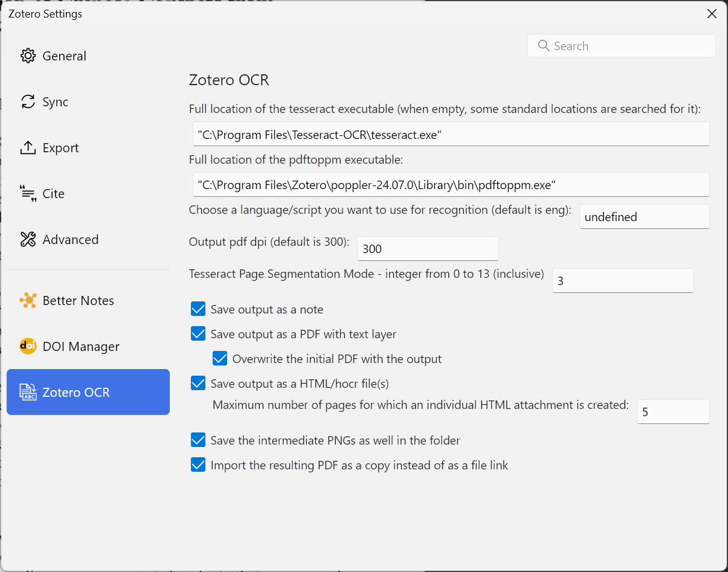Select the Zotero OCR pane
Screen dimensions: 728x572
(88, 392)
